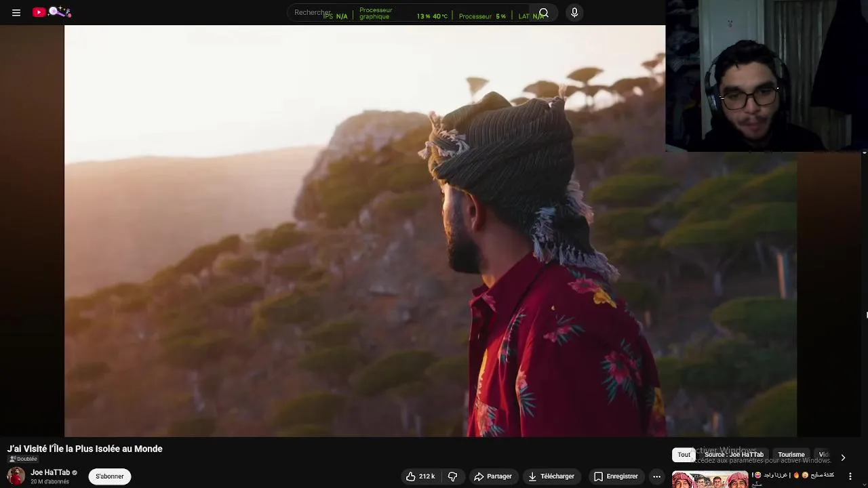Viewport: 868px width, 488px height.
Task: Click the video title J'ai Visité l'Île
Action: pyautogui.click(x=85, y=449)
